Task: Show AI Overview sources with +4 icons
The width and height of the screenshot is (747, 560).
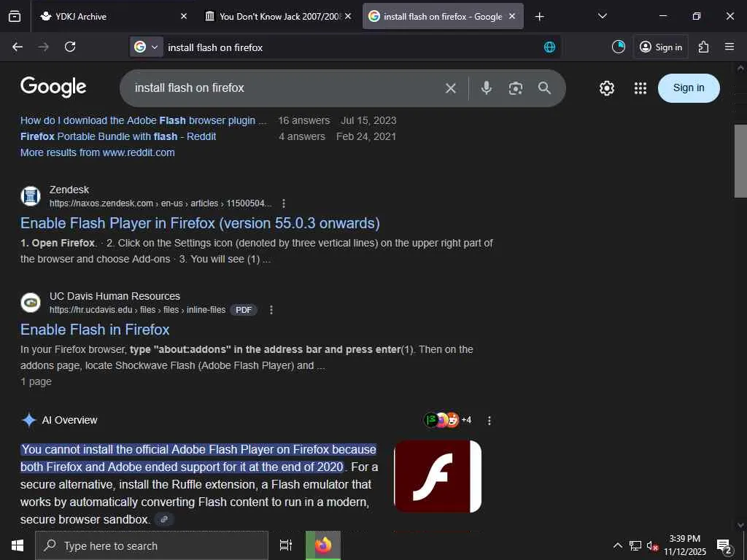Action: (447, 420)
